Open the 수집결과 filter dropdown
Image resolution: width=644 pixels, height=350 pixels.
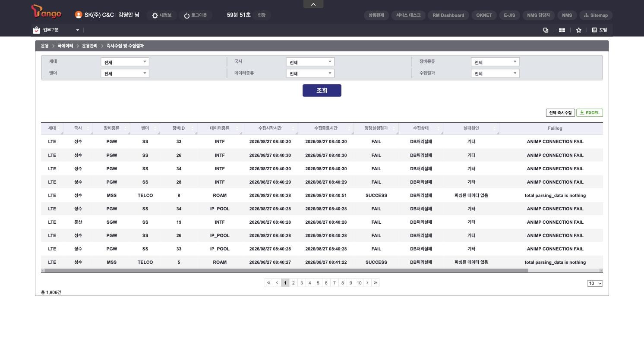pos(495,73)
